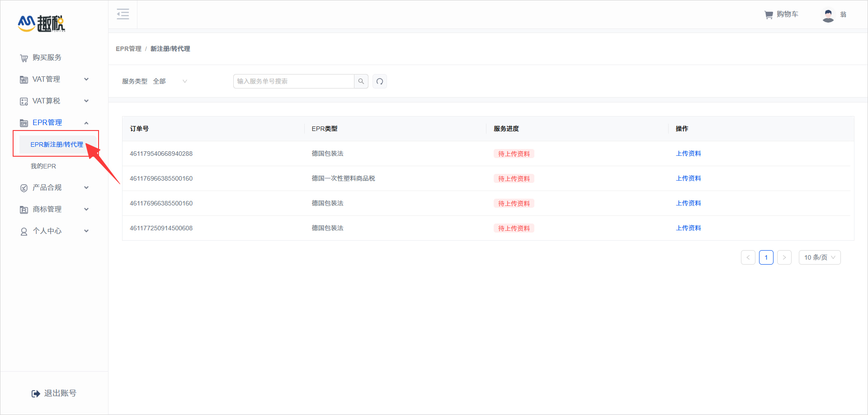The height and width of the screenshot is (415, 868).
Task: Click the refresh reset icon button
Action: pyautogui.click(x=379, y=81)
